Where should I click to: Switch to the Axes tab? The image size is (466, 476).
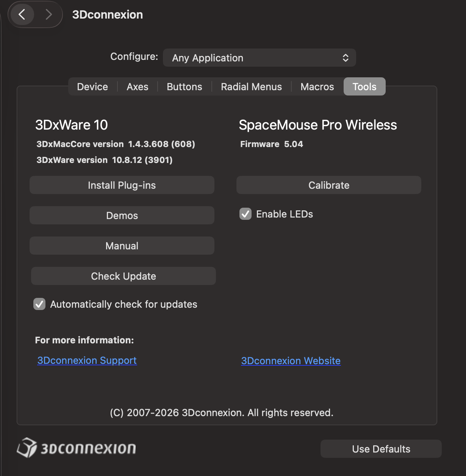point(138,87)
